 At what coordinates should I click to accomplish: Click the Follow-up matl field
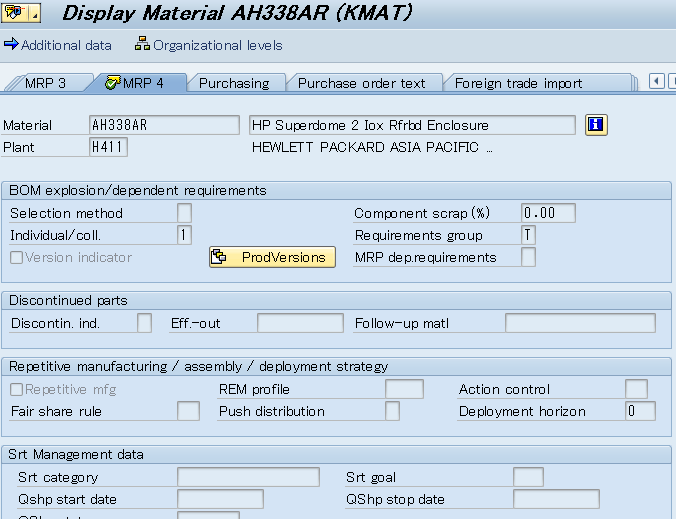pyautogui.click(x=580, y=323)
